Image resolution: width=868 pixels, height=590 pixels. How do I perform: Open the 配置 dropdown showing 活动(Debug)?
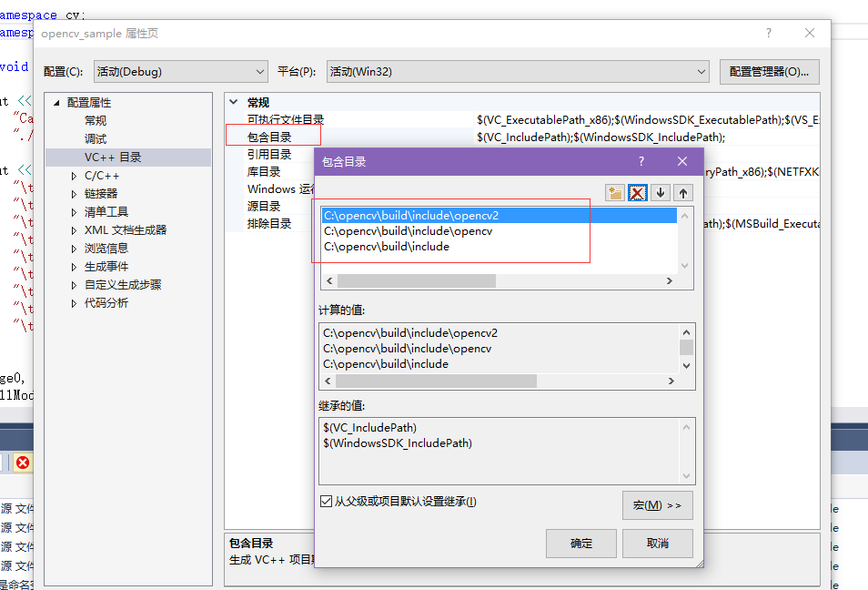point(180,72)
